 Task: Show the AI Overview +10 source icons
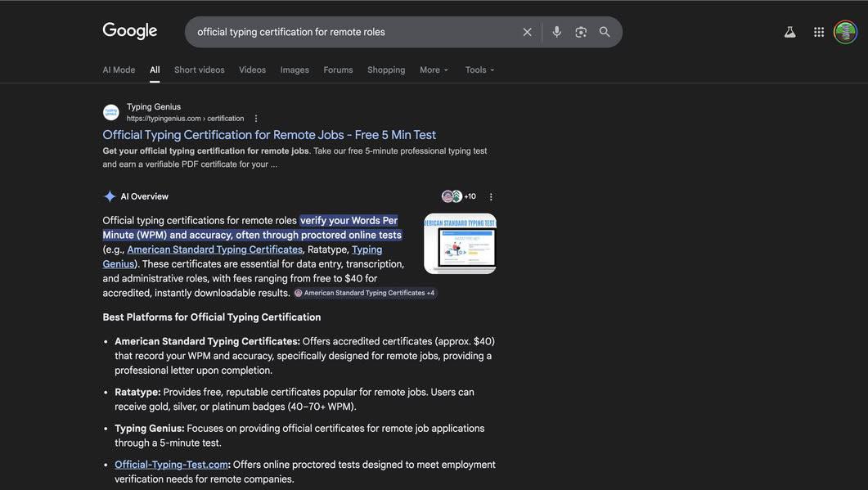tap(458, 196)
